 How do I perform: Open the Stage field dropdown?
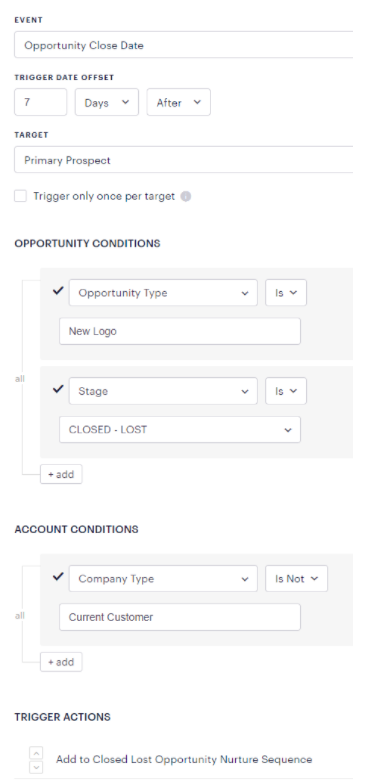163,391
